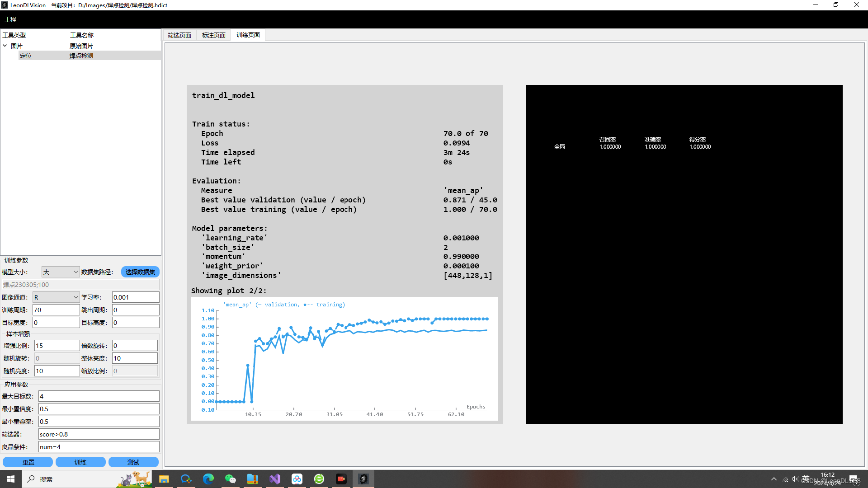This screenshot has height=488, width=868.
Task: Open the green 360 browser taskbar icon
Action: (319, 479)
